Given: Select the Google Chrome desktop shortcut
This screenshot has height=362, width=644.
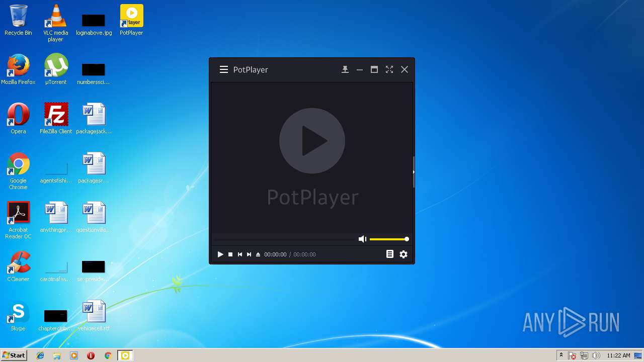Looking at the screenshot, I should click(18, 171).
